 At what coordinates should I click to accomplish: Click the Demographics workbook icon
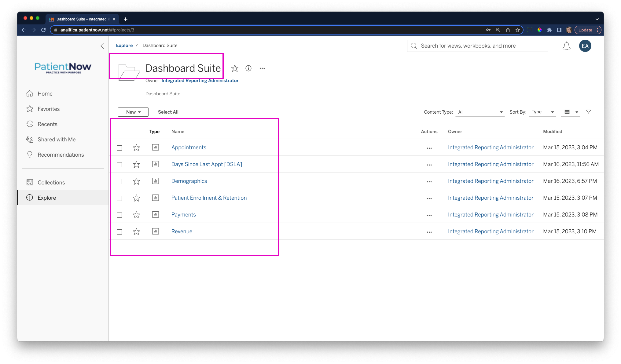(155, 181)
